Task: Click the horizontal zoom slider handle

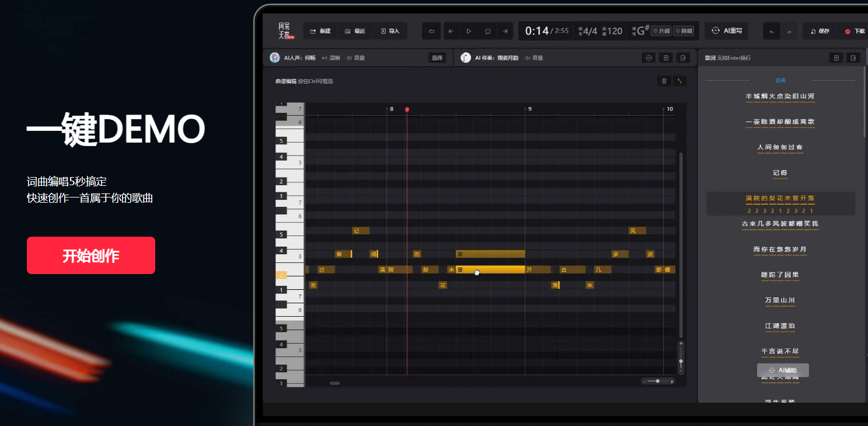Action: click(x=658, y=381)
